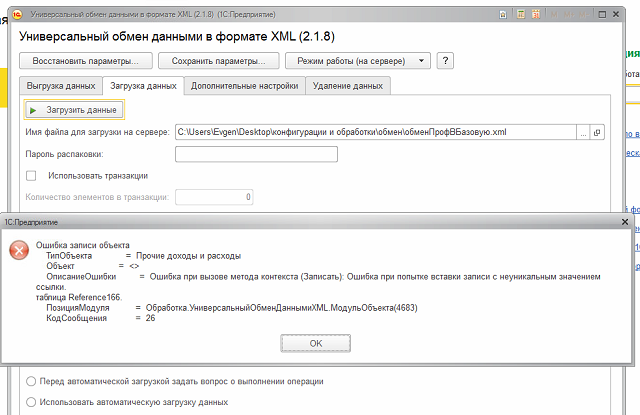Click the red error icon in the dialog

(x=18, y=251)
